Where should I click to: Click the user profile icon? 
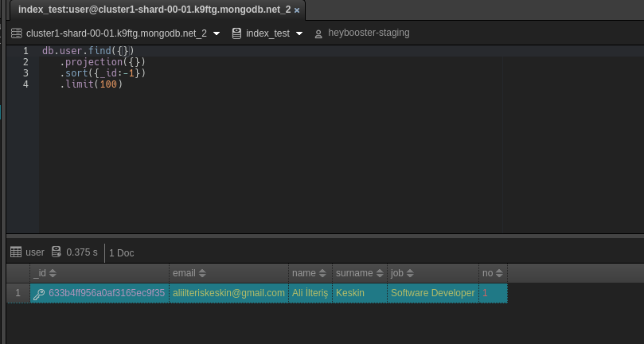click(318, 34)
